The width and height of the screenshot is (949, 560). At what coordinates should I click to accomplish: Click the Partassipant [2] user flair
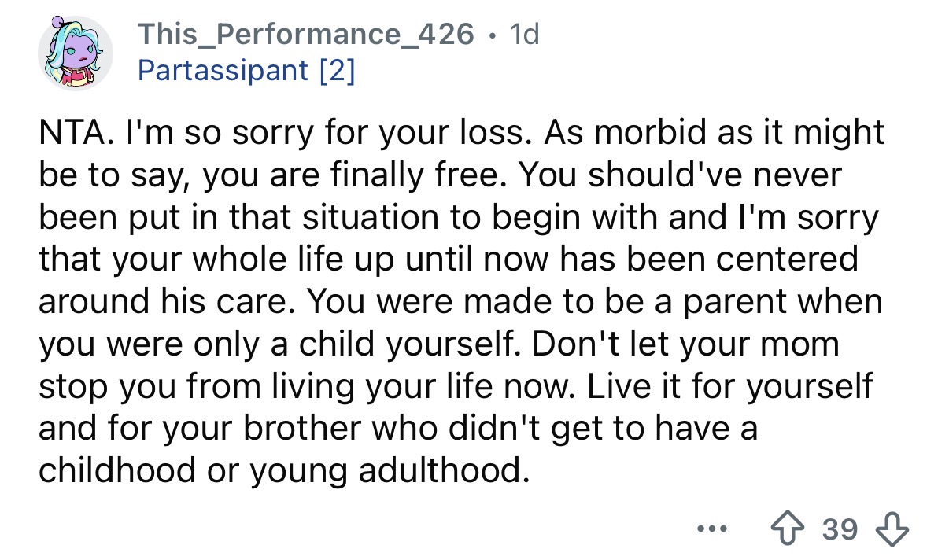coord(246,70)
